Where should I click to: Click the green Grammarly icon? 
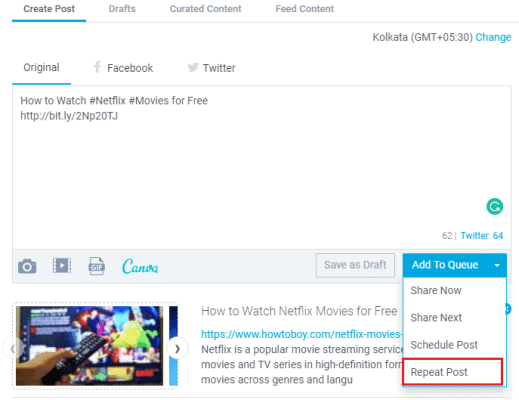pyautogui.click(x=494, y=206)
